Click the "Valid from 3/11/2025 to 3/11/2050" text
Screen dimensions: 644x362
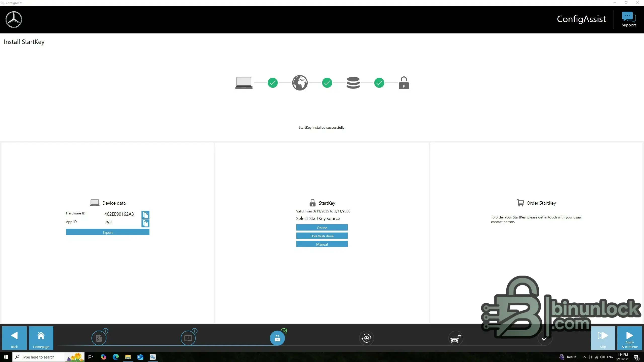(x=323, y=211)
